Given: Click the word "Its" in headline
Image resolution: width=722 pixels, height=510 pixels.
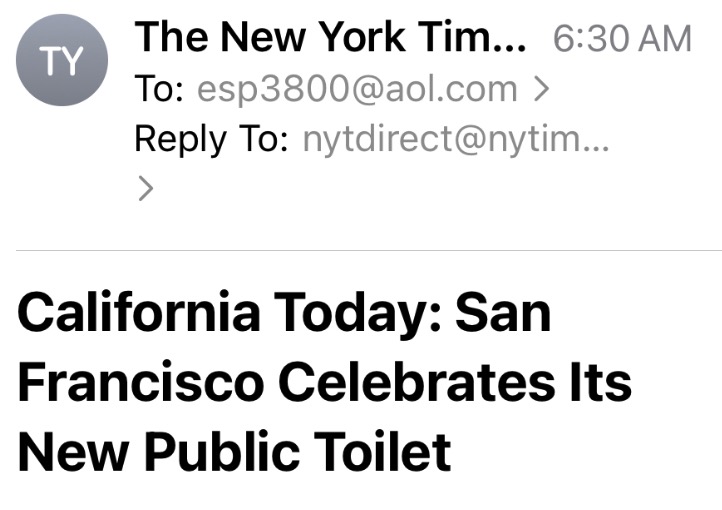Looking at the screenshot, I should point(595,383).
